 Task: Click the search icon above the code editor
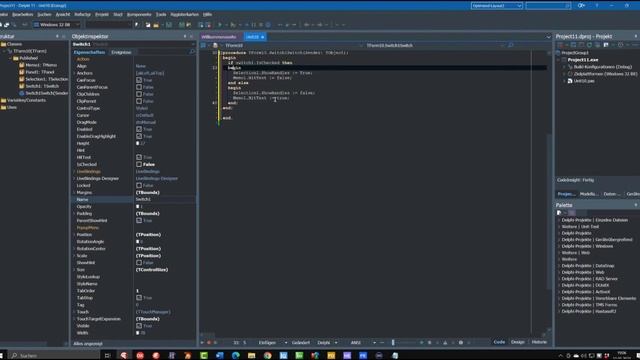coord(510,45)
